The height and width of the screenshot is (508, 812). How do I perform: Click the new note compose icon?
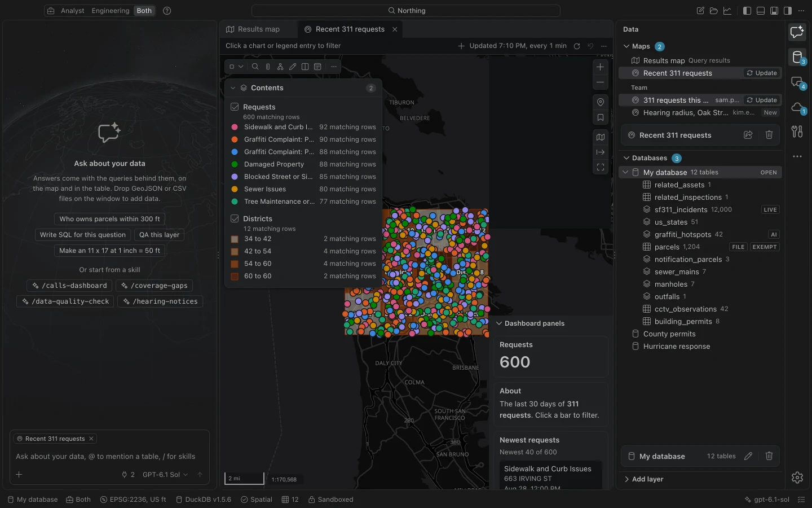pos(700,11)
